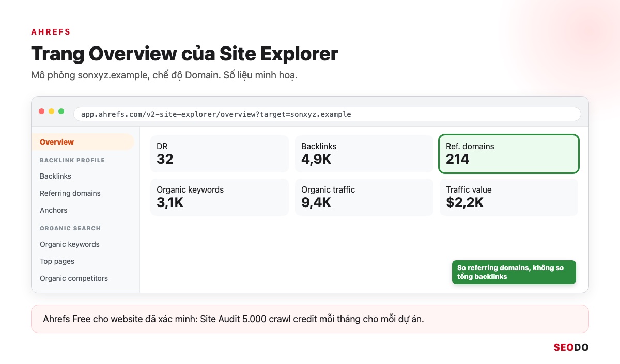
Task: Click the subtitle mentioning sonxyz.example
Action: [x=164, y=75]
